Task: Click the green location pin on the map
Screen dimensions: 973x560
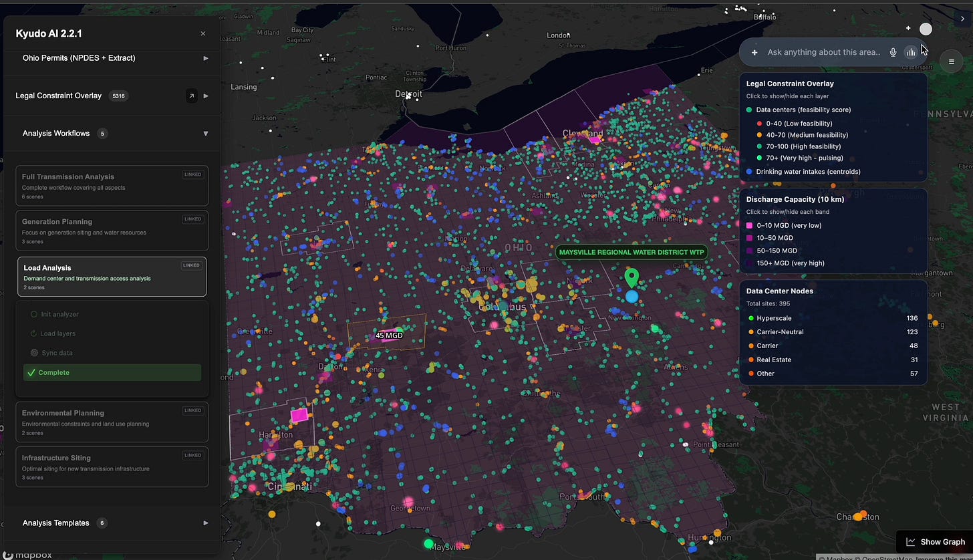Action: click(632, 277)
